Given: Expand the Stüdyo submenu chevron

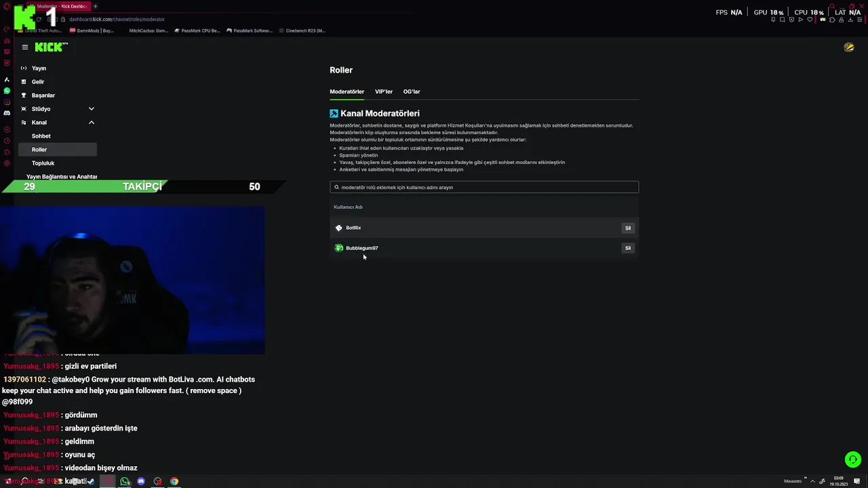Looking at the screenshot, I should point(91,109).
